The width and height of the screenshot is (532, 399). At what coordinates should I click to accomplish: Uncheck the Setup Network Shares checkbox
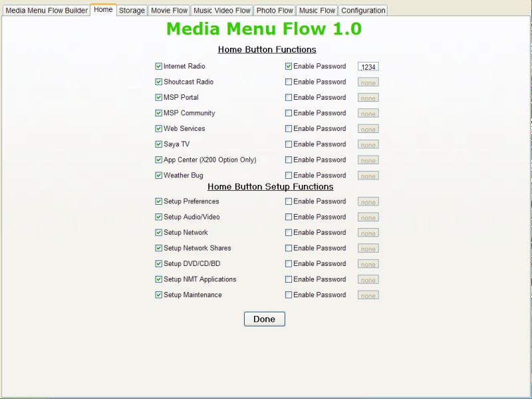[159, 248]
